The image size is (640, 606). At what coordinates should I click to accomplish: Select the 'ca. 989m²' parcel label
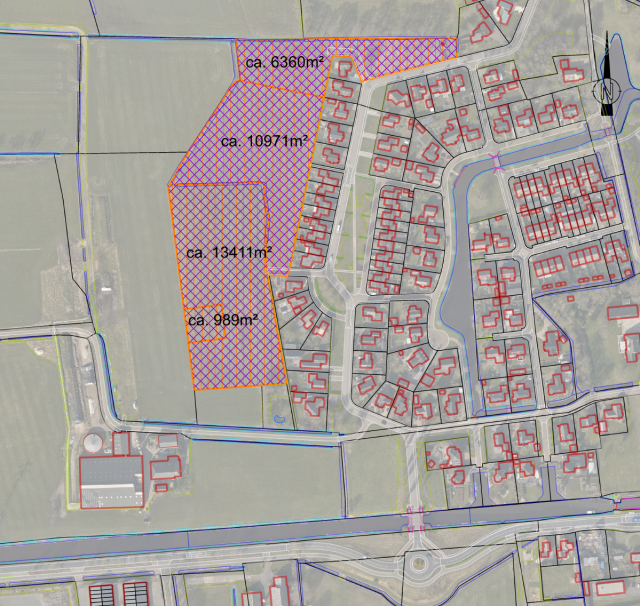(x=223, y=320)
